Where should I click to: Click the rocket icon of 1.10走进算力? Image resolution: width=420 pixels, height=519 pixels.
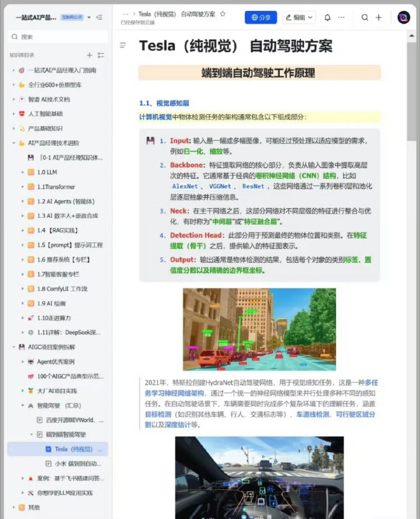(x=31, y=318)
